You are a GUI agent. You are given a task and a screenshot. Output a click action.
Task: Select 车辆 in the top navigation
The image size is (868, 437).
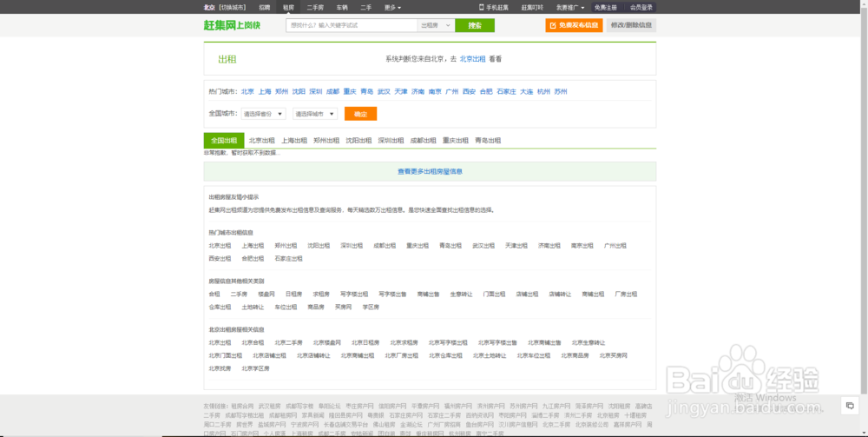click(x=342, y=8)
